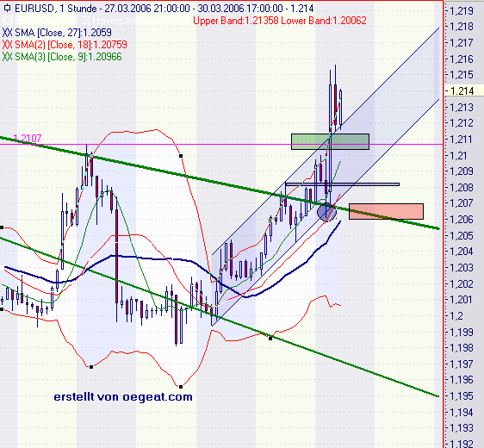
Task: Click the 1,203 price axis label
Action: point(462,268)
